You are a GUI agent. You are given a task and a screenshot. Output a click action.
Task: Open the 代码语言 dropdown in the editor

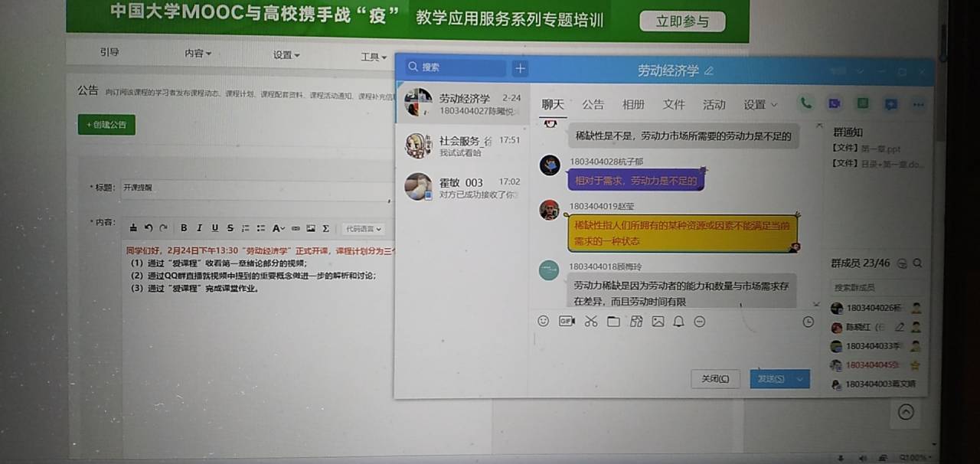(362, 228)
